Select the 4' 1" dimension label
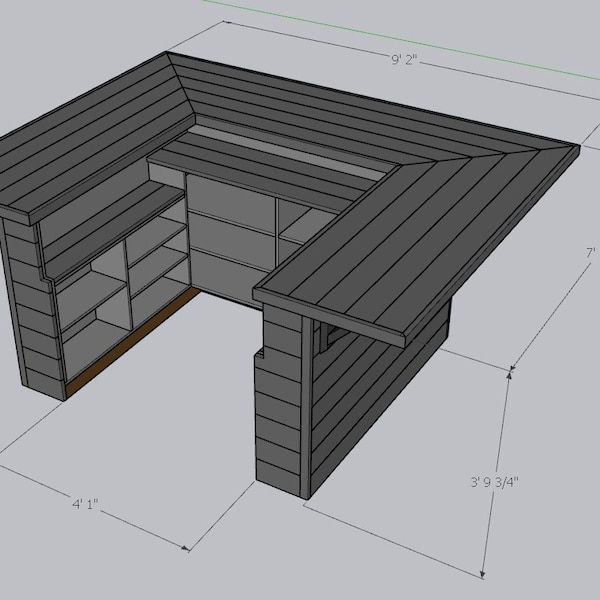Viewport: 600px width, 600px height. click(x=85, y=504)
